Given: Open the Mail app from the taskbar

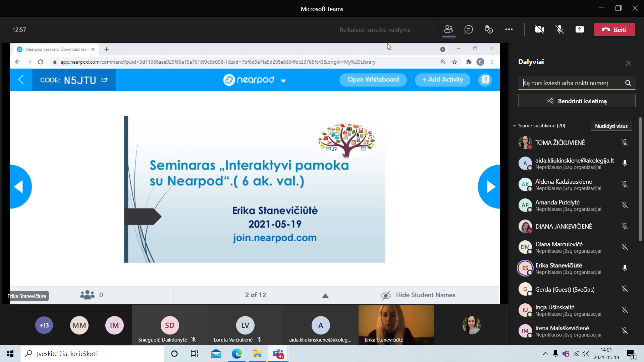Looking at the screenshot, I should (216, 354).
